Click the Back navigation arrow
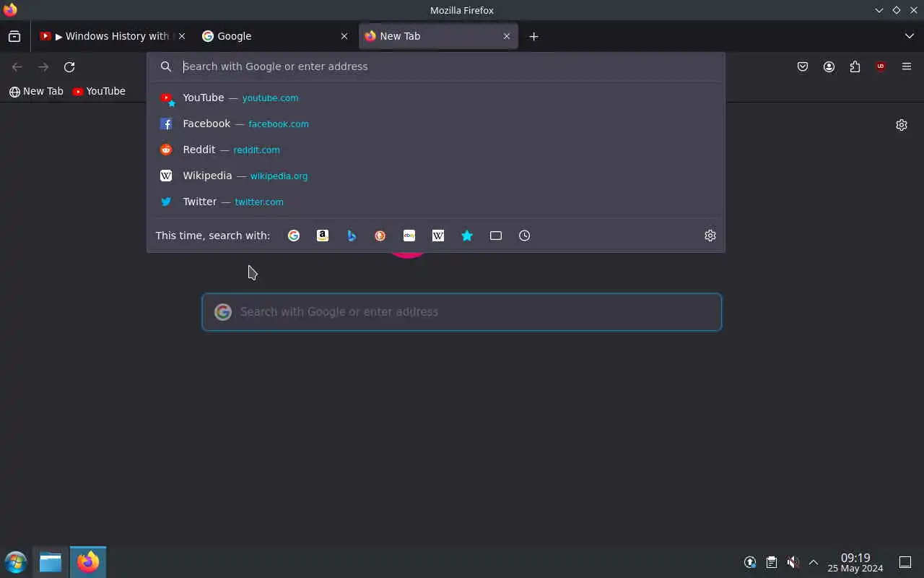 click(x=17, y=66)
